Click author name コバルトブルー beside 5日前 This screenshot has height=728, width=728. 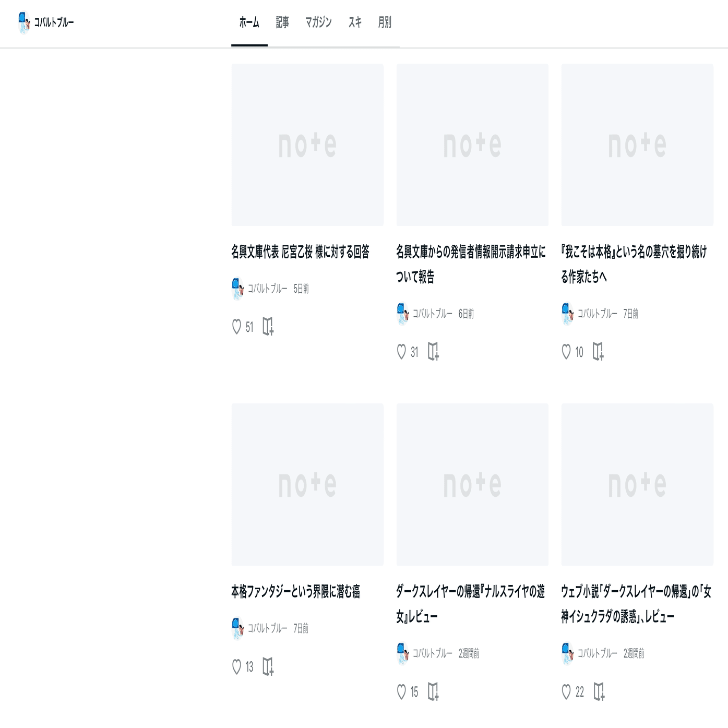coord(267,289)
